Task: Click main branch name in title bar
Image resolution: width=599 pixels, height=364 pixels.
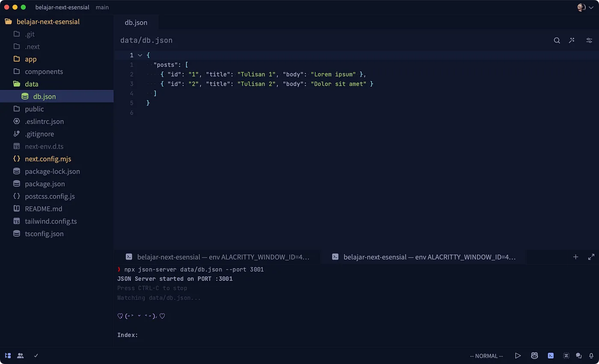Action: click(102, 7)
